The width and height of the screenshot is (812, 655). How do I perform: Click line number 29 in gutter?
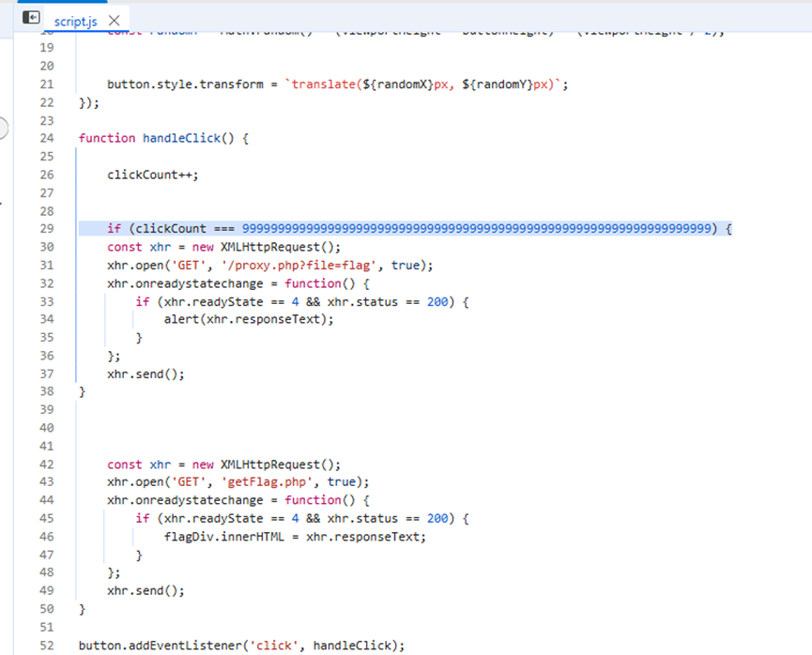click(x=47, y=229)
